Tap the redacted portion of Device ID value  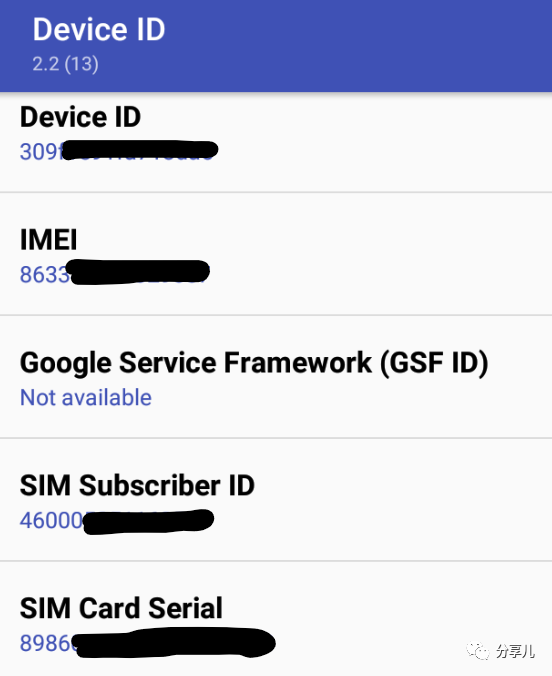[x=141, y=150]
